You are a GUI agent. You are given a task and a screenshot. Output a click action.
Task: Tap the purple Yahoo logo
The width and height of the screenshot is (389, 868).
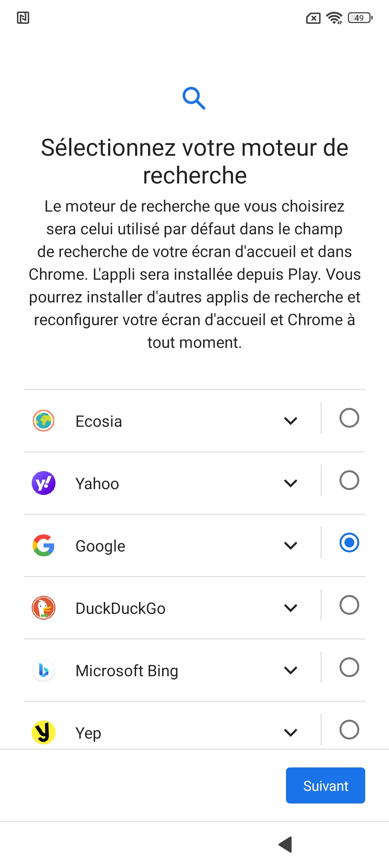pyautogui.click(x=44, y=483)
